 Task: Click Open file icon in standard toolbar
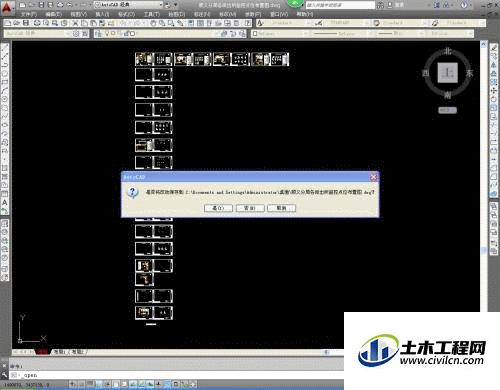(x=16, y=23)
